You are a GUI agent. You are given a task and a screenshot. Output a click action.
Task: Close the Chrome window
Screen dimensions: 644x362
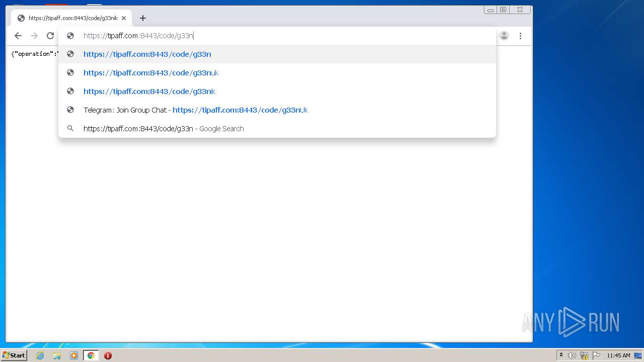point(520,10)
